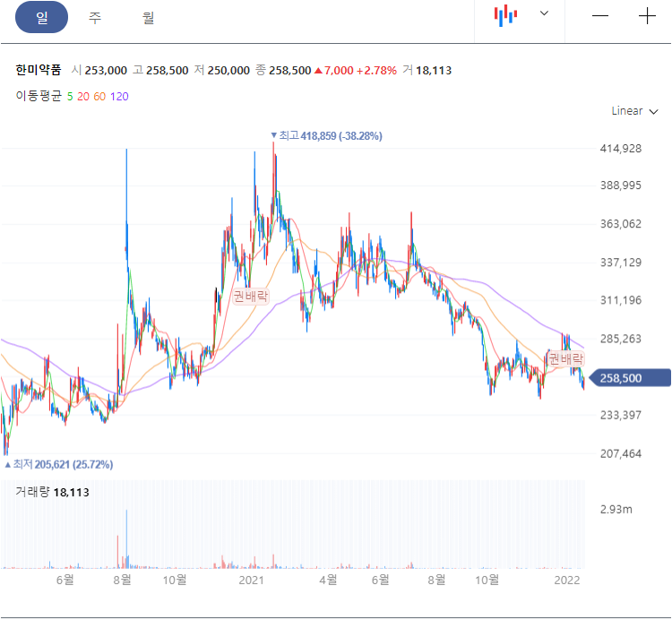
Task: Click the 363,062 price axis label
Action: click(621, 224)
